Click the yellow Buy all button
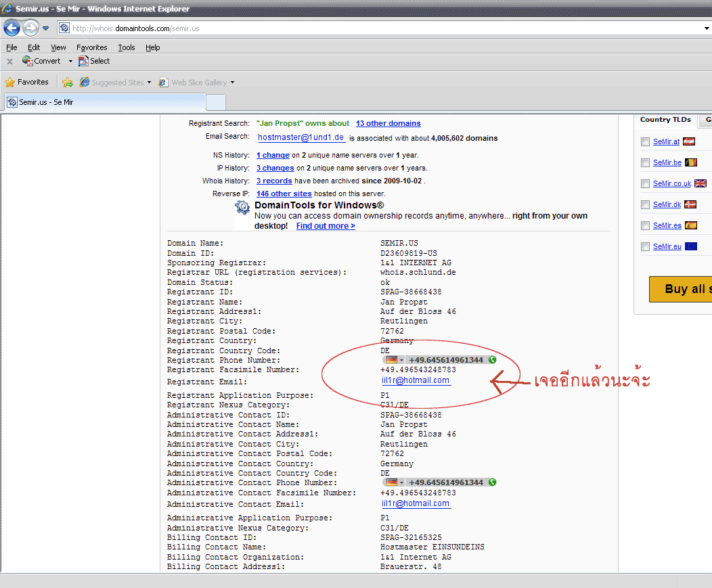This screenshot has height=588, width=712. (681, 289)
